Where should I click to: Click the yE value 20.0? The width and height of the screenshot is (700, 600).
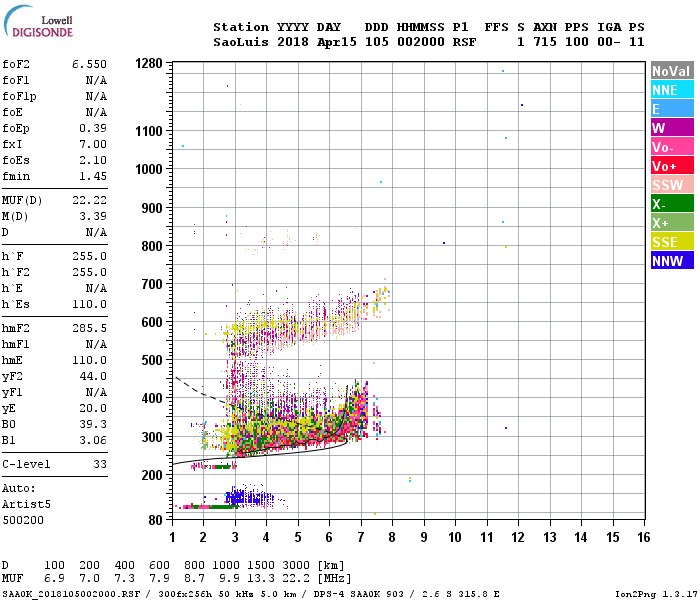click(93, 408)
